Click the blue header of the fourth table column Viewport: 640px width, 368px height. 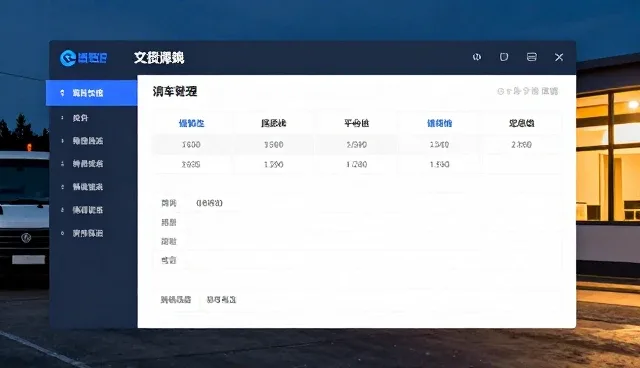point(440,123)
